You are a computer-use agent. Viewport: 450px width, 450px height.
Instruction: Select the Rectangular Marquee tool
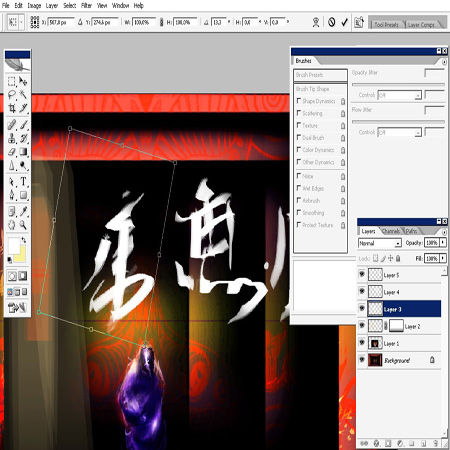coord(12,81)
